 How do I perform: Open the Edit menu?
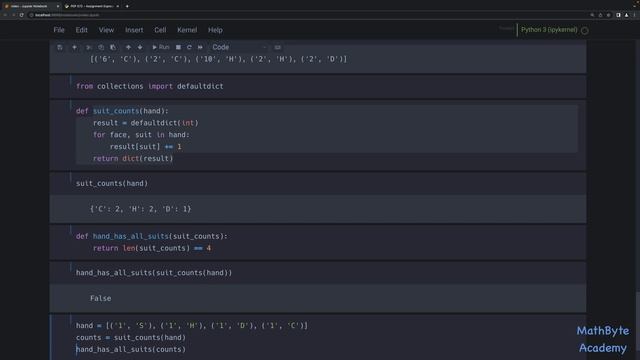[x=81, y=30]
